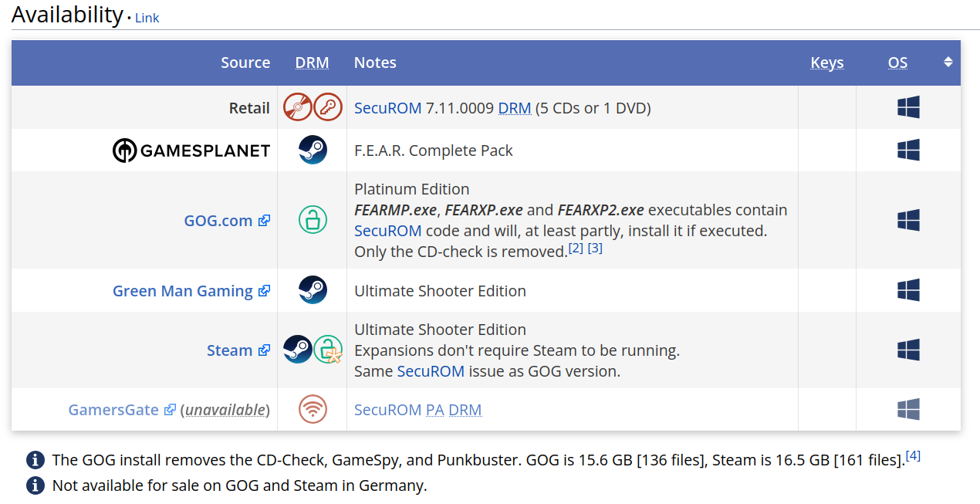Click the Steam DRM icon in Gamesplanet row
This screenshot has width=980, height=504.
(313, 150)
